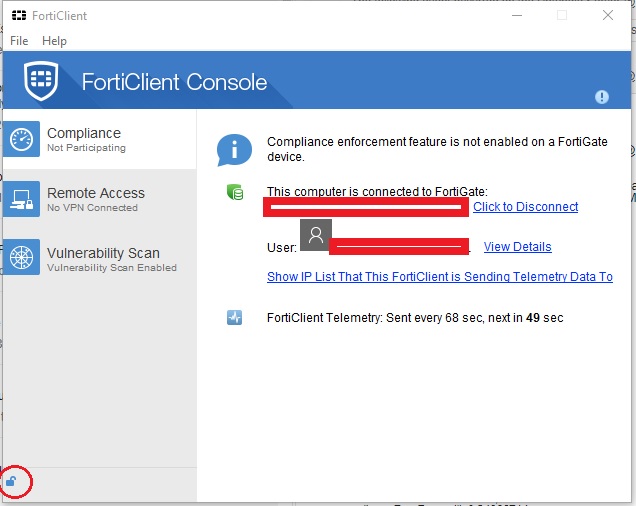Maximize the FortiClient window
Image resolution: width=636 pixels, height=506 pixels.
coord(562,15)
